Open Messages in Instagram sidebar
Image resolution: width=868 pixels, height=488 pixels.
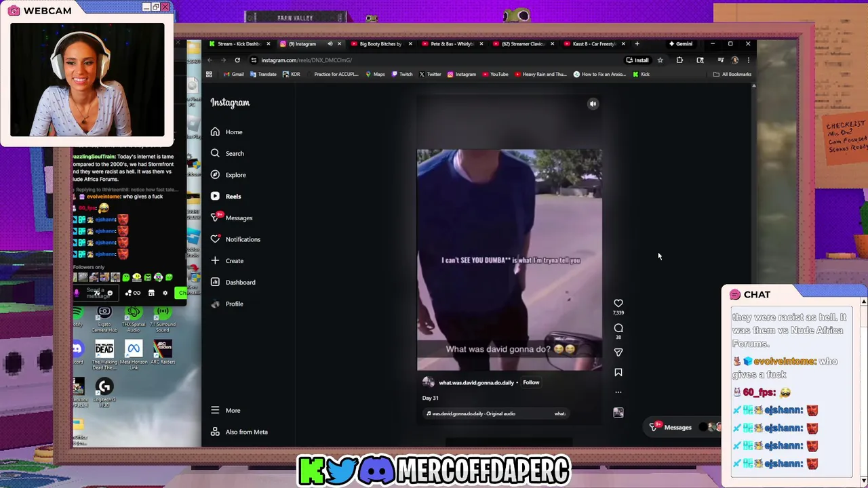(231, 218)
